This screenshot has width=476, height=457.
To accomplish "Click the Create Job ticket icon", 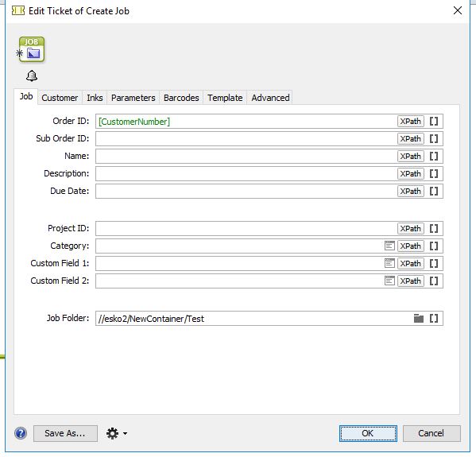I will click(32, 49).
